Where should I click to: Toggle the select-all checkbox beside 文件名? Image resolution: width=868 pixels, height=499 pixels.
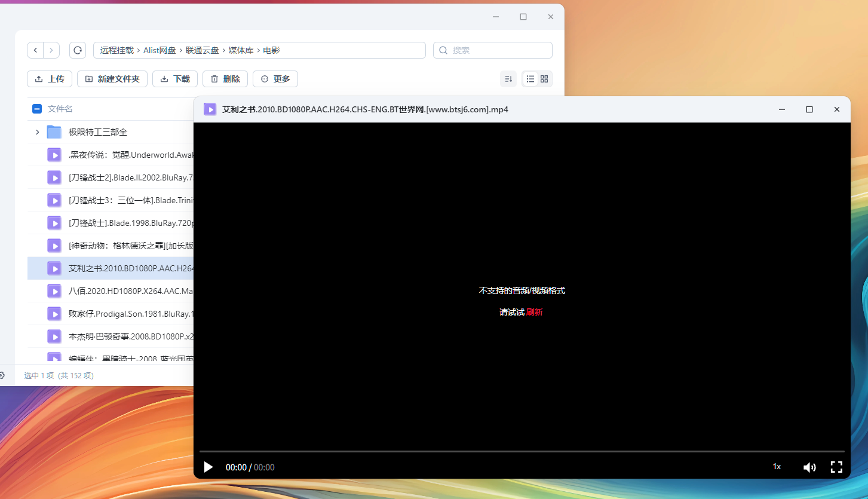36,109
